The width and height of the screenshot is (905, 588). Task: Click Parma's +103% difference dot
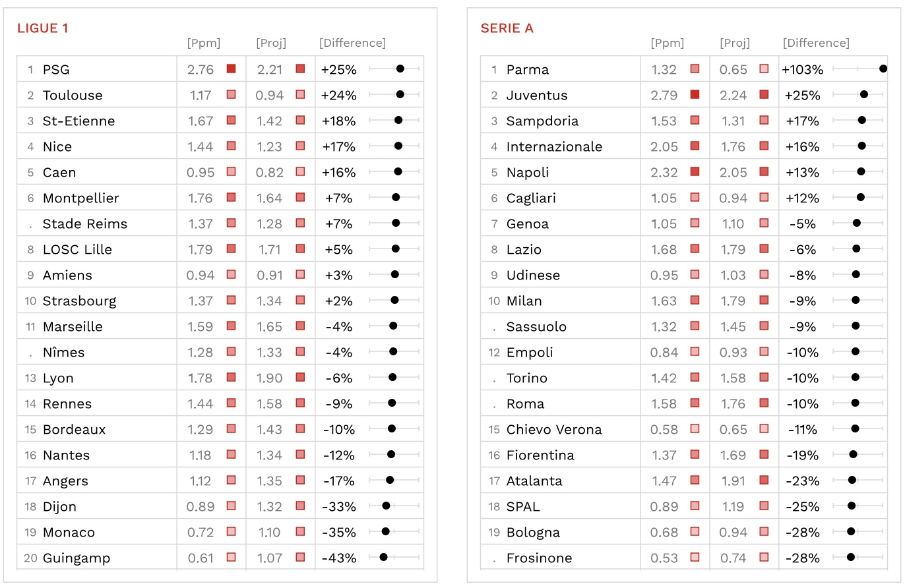(x=883, y=69)
